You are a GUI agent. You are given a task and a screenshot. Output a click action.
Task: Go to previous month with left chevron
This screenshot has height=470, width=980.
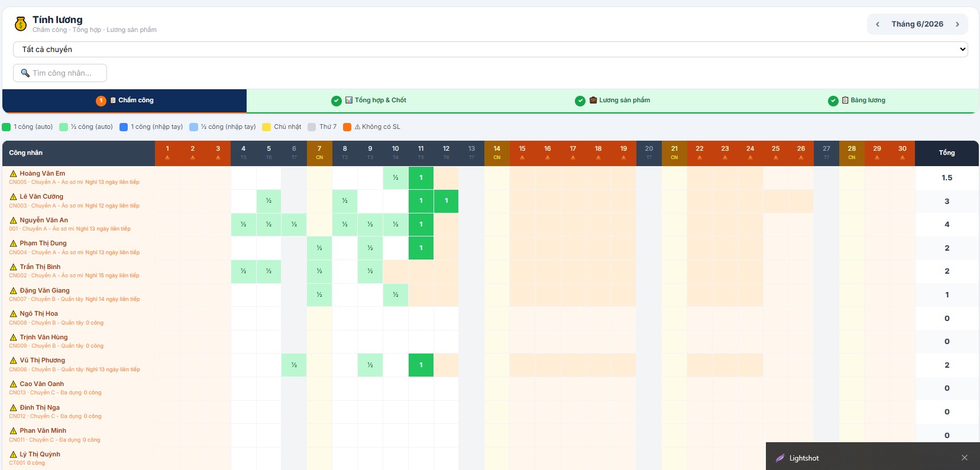point(878,24)
